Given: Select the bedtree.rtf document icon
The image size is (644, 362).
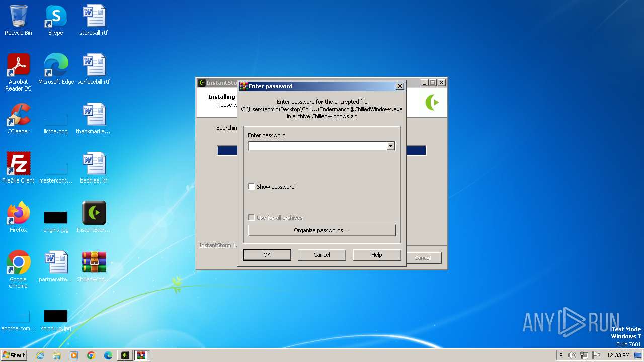Looking at the screenshot, I should coord(94,168).
